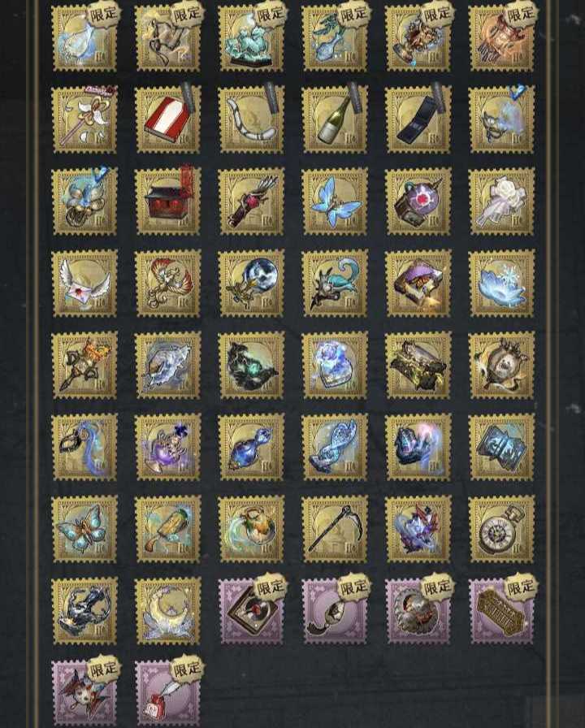This screenshot has width=585, height=728.
Task: Choose the blue butterfly stamp
Action: tap(335, 201)
